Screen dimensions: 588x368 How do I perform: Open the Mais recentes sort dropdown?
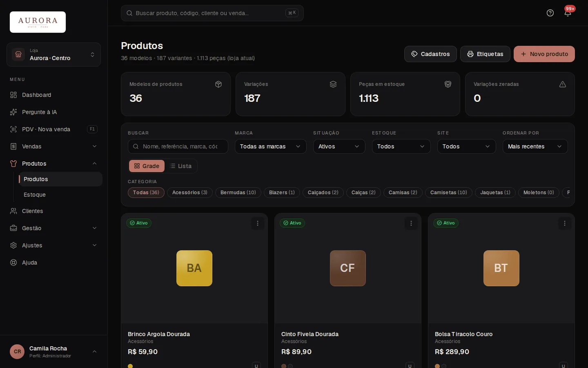pos(535,146)
